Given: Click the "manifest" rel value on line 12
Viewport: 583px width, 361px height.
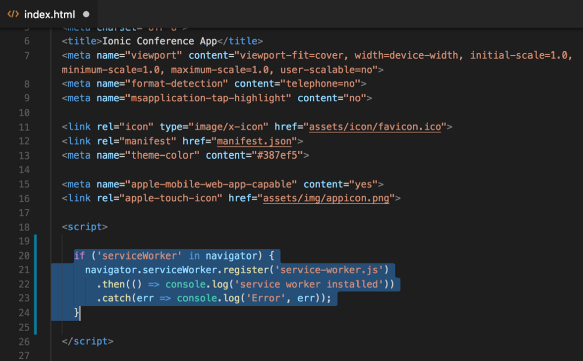Looking at the screenshot, I should [148, 141].
